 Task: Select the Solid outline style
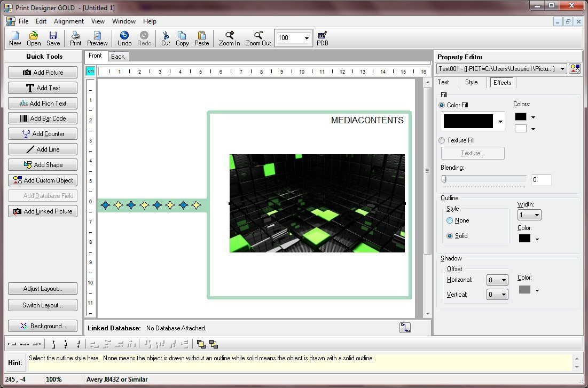coord(449,236)
